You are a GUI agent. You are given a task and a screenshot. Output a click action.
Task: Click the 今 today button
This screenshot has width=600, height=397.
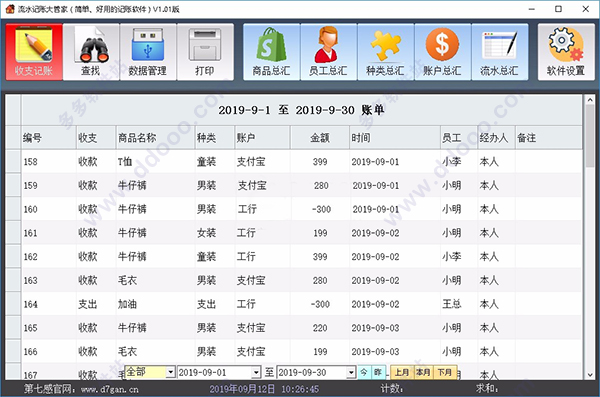(x=364, y=372)
